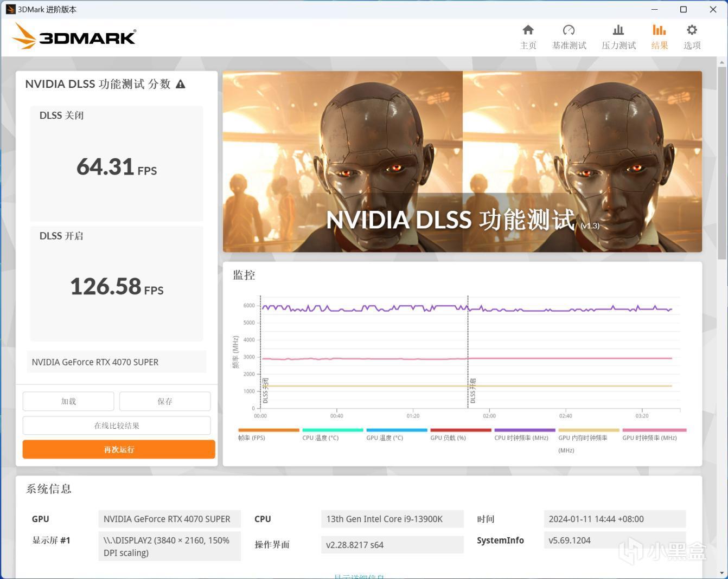
Task: Click the orange 再次运行 button
Action: tap(119, 449)
